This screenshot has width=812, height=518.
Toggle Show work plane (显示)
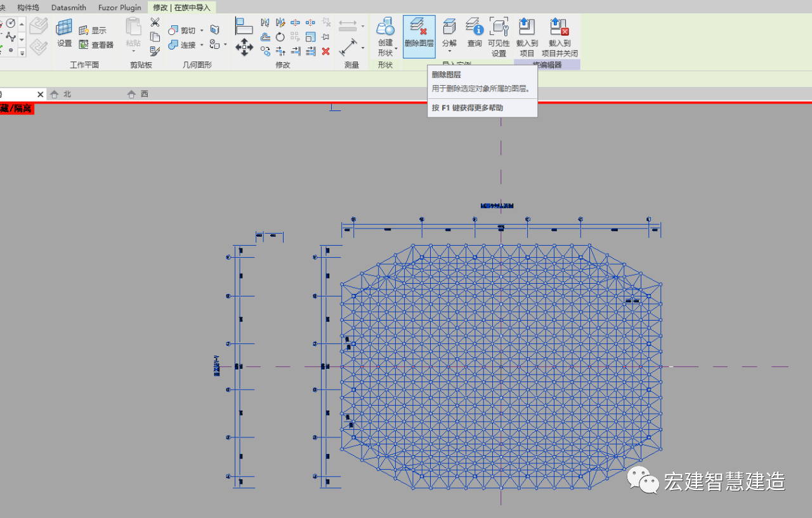tap(93, 30)
